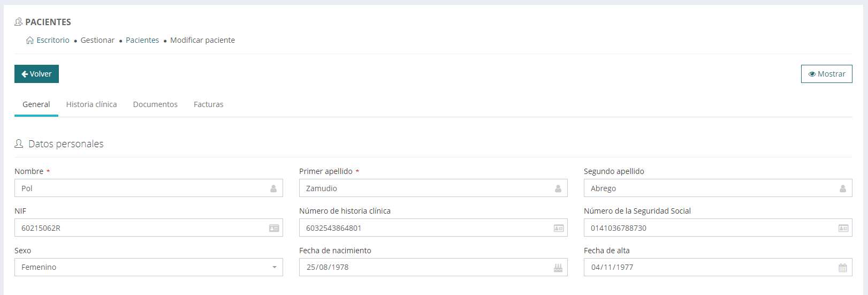Go back with the Volver button
Screen dimensions: 868x295
pos(36,74)
